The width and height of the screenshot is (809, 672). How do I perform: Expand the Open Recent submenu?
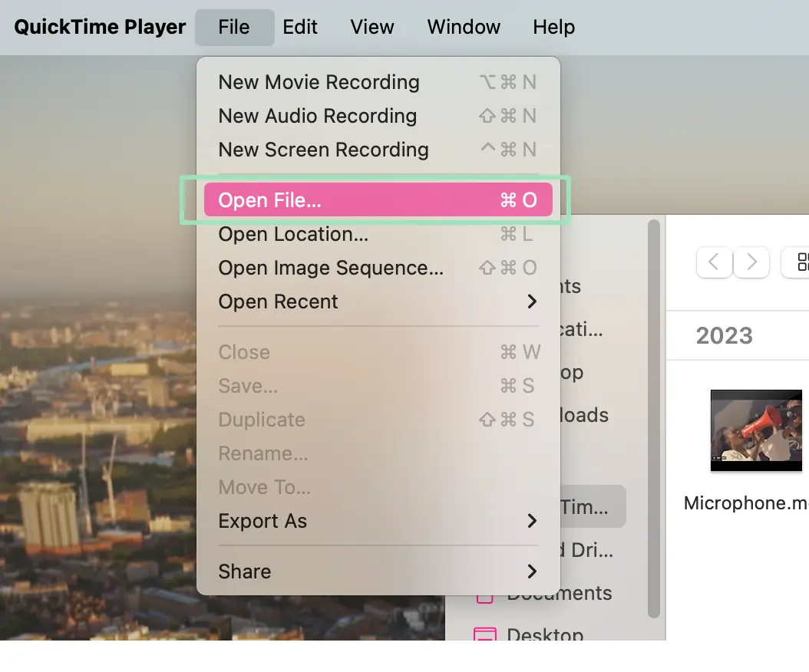click(378, 301)
